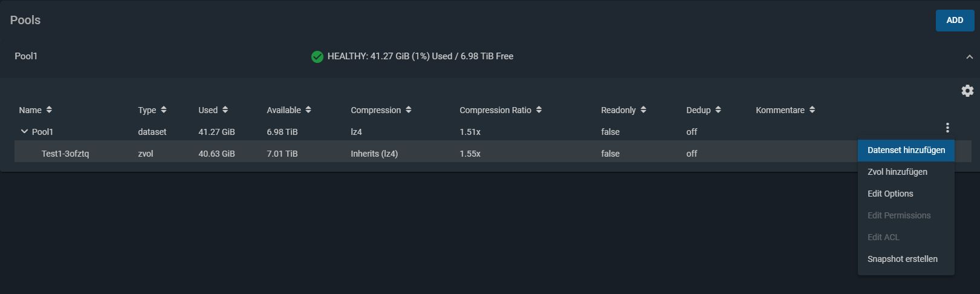
Task: Sort by Dedup column arrows
Action: [718, 109]
